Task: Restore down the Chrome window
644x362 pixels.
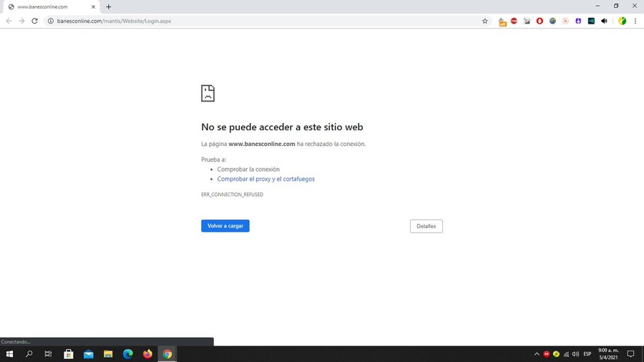Action: pyautogui.click(x=616, y=6)
